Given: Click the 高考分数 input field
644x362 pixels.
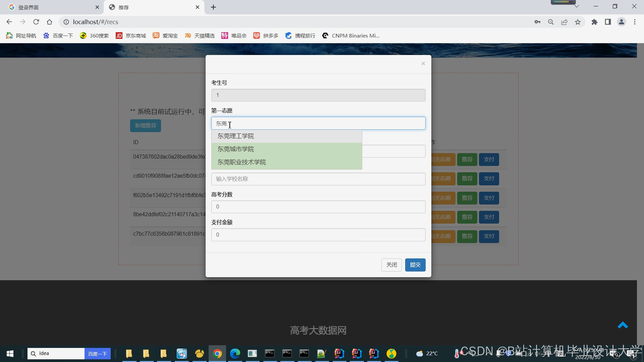Looking at the screenshot, I should click(x=318, y=207).
